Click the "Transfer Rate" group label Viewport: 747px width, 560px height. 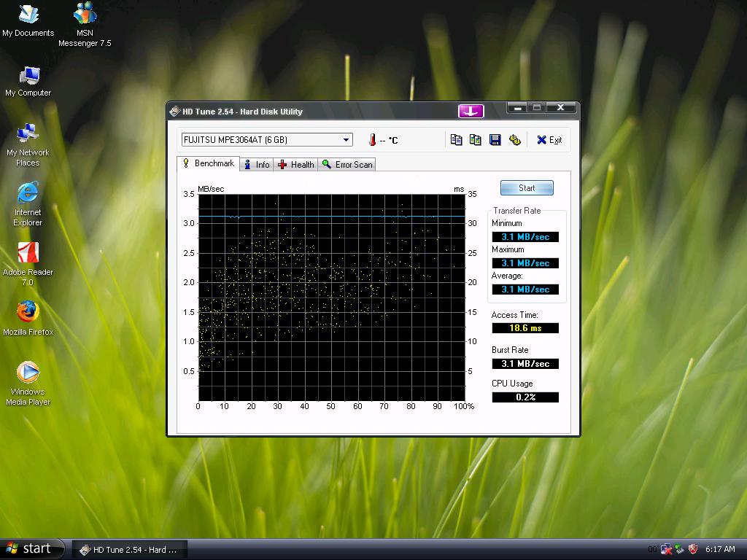pos(517,211)
